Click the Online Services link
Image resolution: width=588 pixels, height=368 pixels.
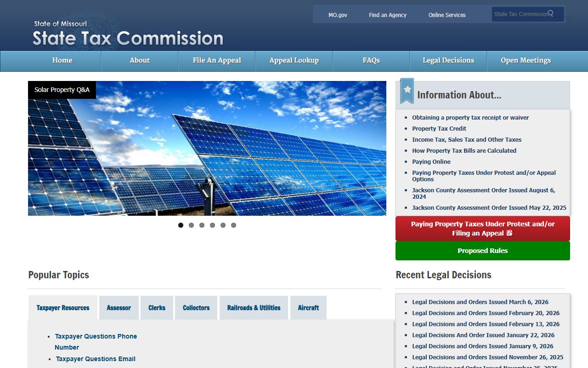tap(447, 15)
